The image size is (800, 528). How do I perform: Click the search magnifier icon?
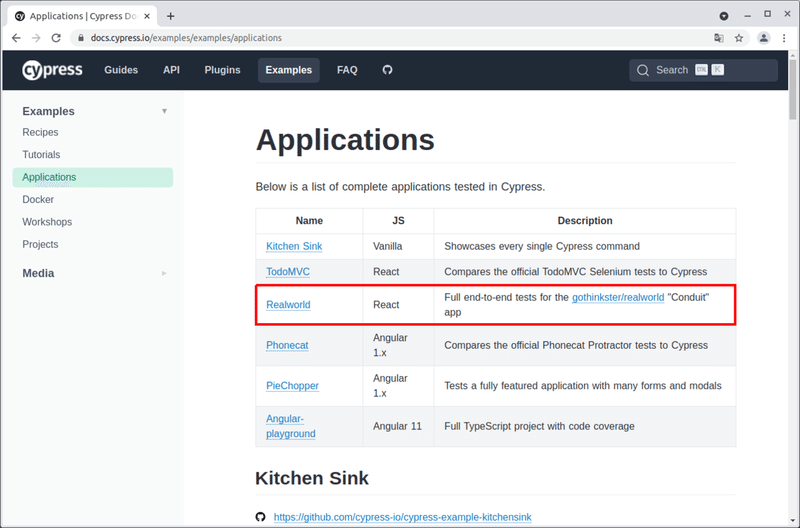click(x=643, y=70)
